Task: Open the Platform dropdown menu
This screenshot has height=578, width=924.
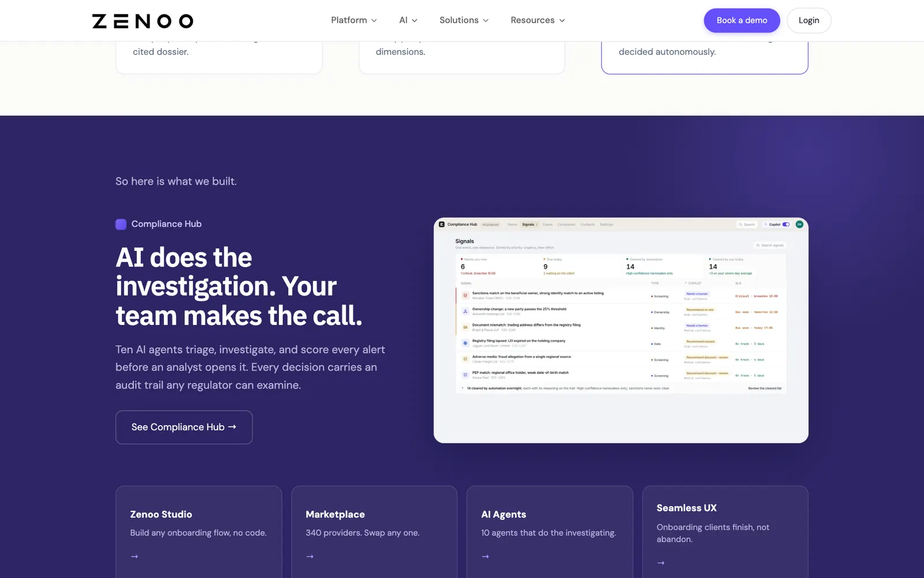Action: 354,20
